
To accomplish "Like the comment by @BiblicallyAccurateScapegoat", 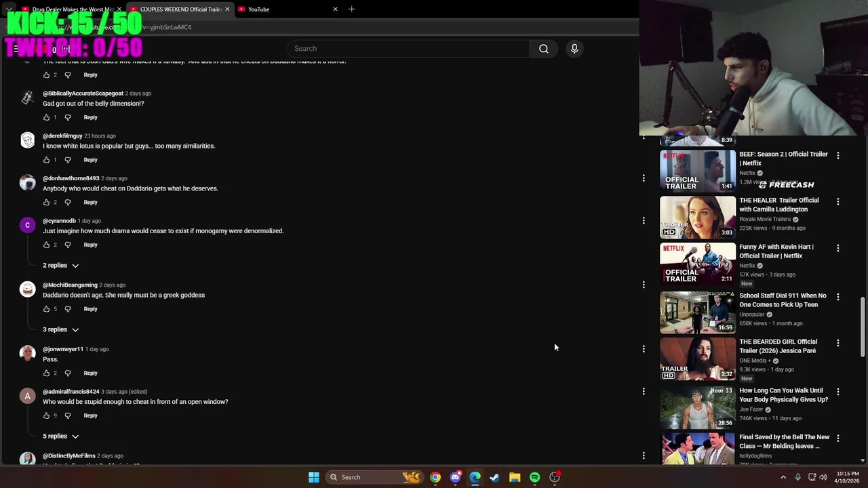I will (x=46, y=117).
